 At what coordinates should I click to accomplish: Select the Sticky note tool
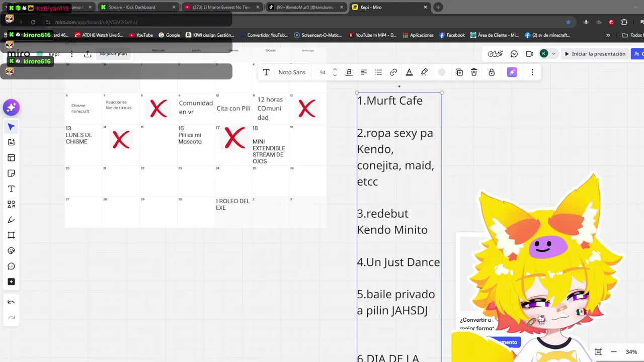tap(11, 173)
